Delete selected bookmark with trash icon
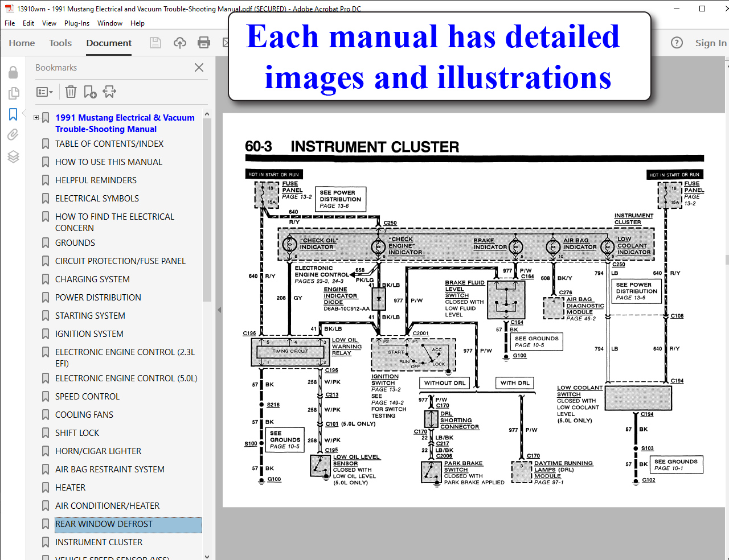The image size is (729, 560). click(x=71, y=92)
